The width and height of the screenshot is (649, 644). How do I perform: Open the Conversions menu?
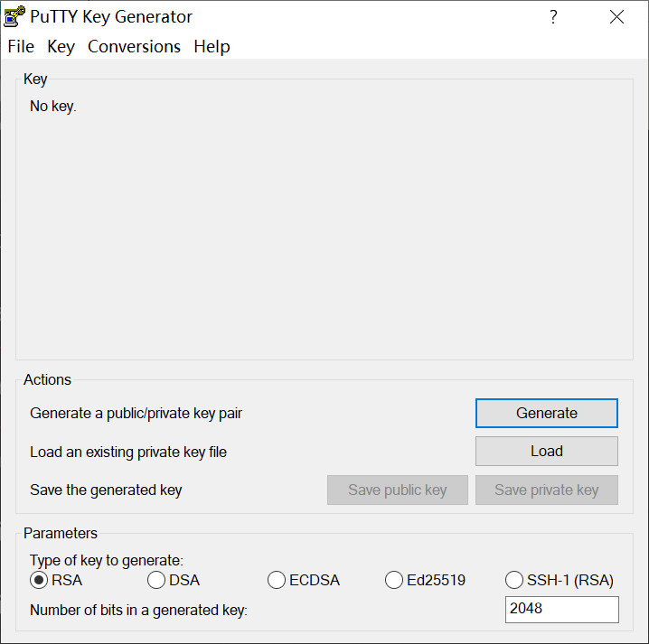click(x=134, y=46)
